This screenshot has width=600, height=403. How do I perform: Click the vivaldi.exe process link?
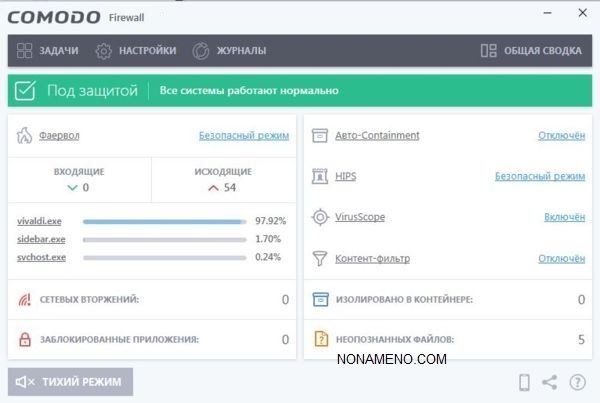[41, 220]
